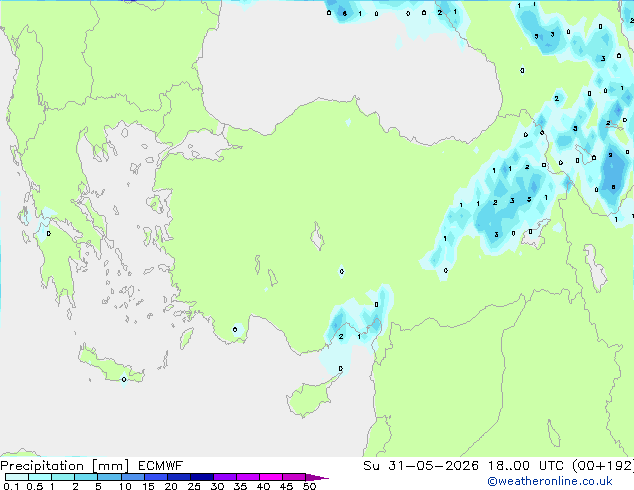Click the 30–35 mm purple legend swatch
Viewport: 634px width, 490px height.
225,477
